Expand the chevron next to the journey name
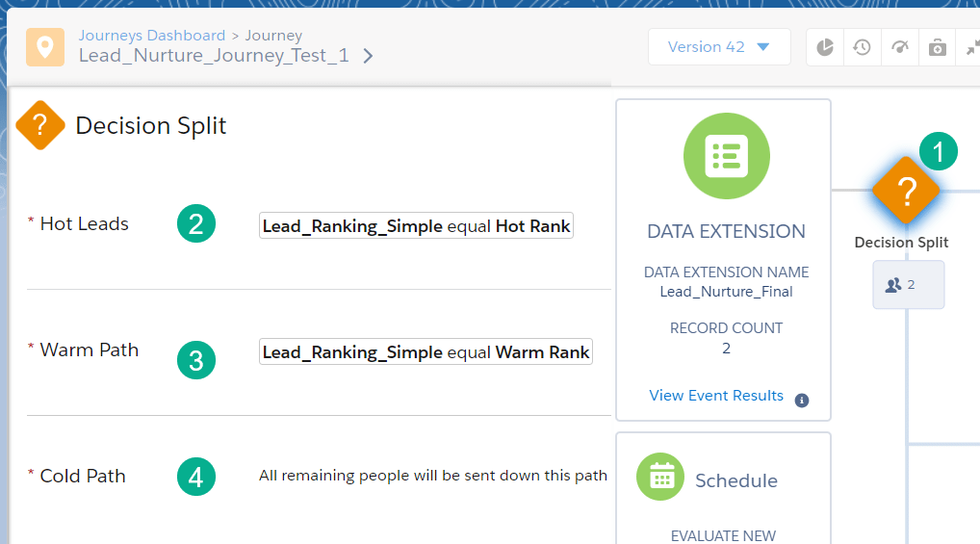Viewport: 980px width, 544px height. tap(368, 56)
